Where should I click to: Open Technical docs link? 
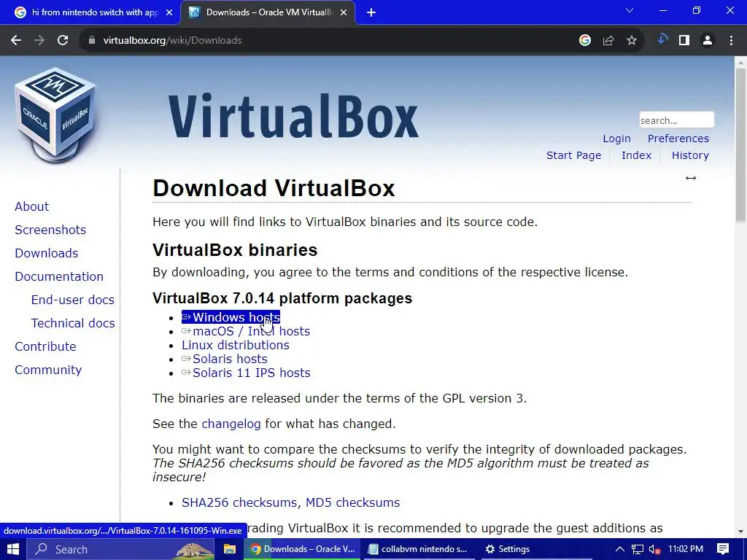pos(73,323)
